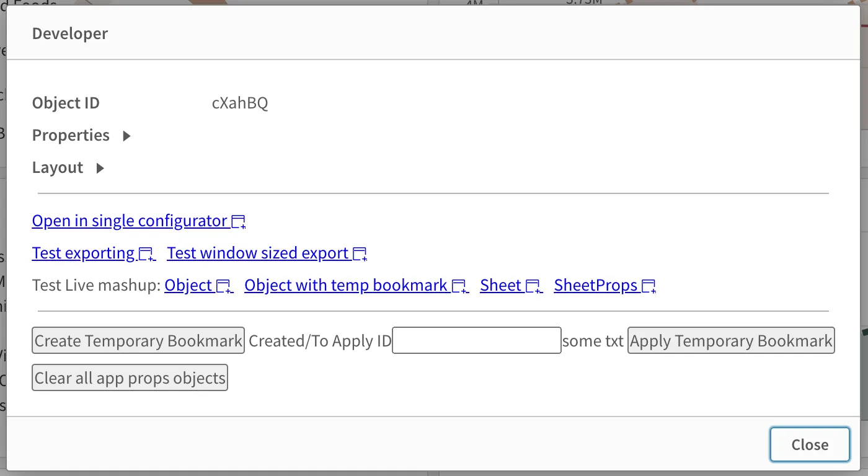This screenshot has height=476, width=868.
Task: Click the new-window icon beside Open in single configurator
Action: tap(239, 222)
